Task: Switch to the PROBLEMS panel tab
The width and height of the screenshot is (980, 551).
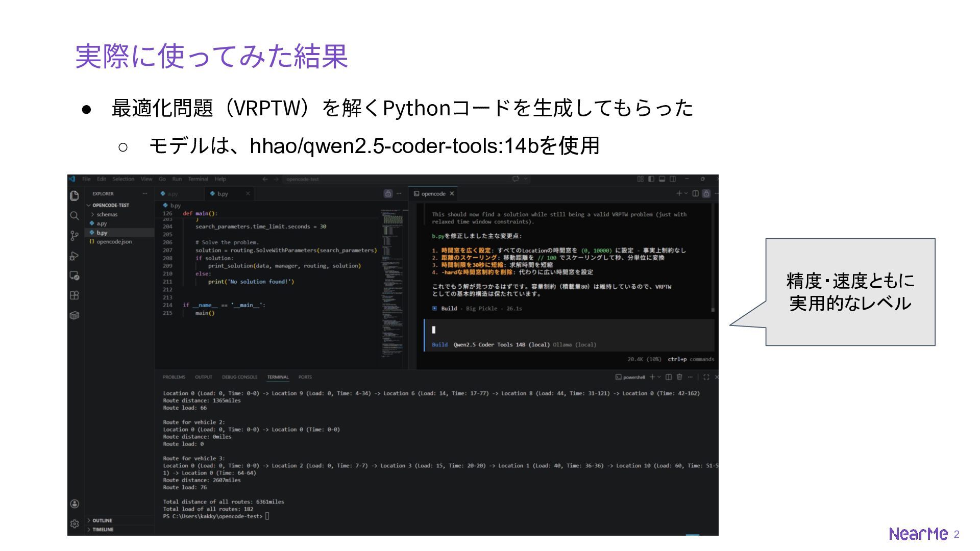Action: click(x=174, y=377)
